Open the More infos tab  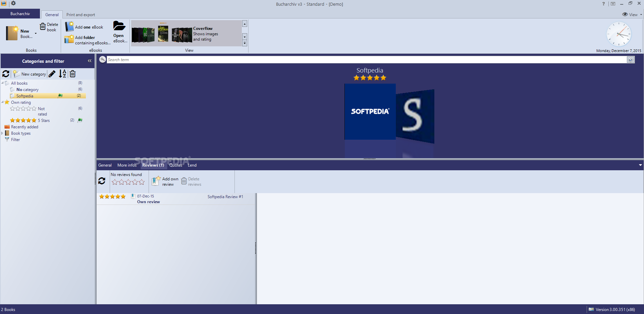[127, 165]
